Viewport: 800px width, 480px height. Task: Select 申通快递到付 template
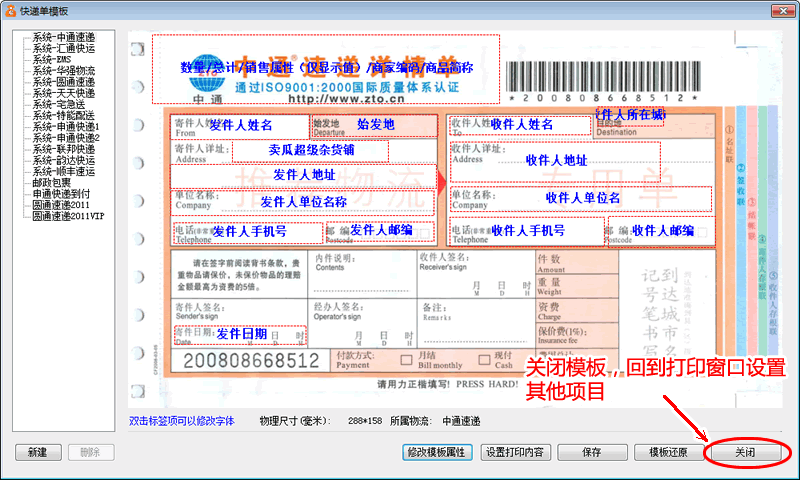pos(61,194)
